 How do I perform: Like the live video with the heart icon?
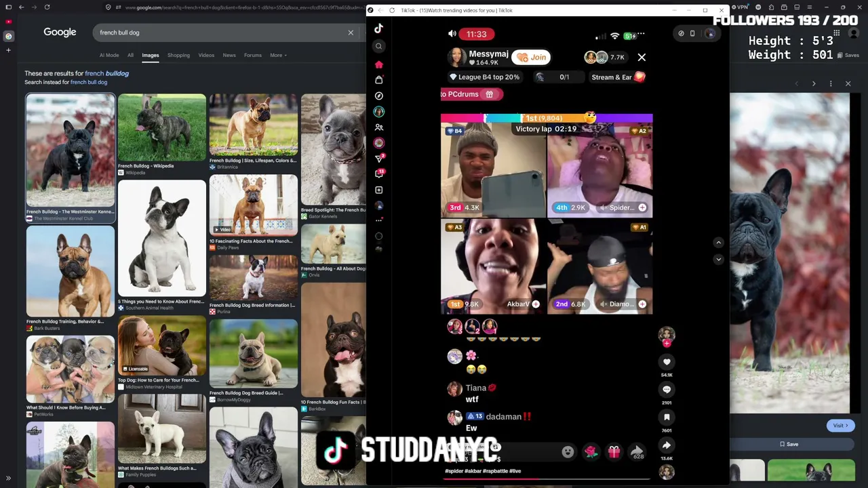coord(667,362)
